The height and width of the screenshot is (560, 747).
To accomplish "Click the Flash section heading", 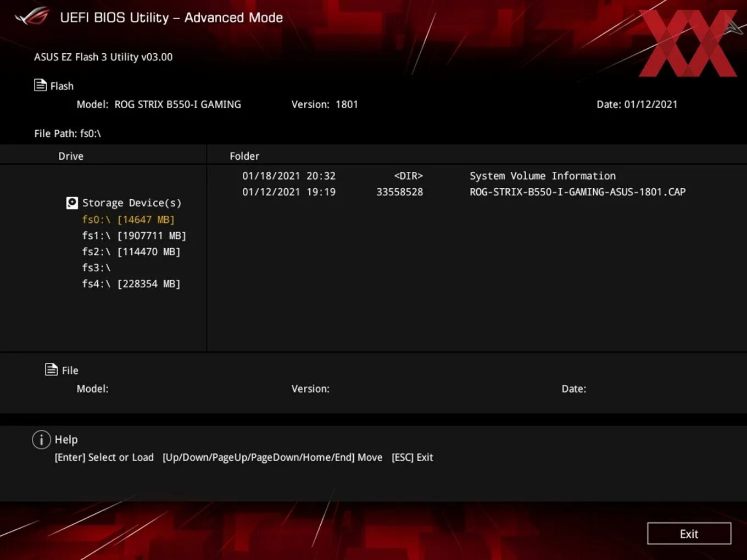I will pos(62,86).
